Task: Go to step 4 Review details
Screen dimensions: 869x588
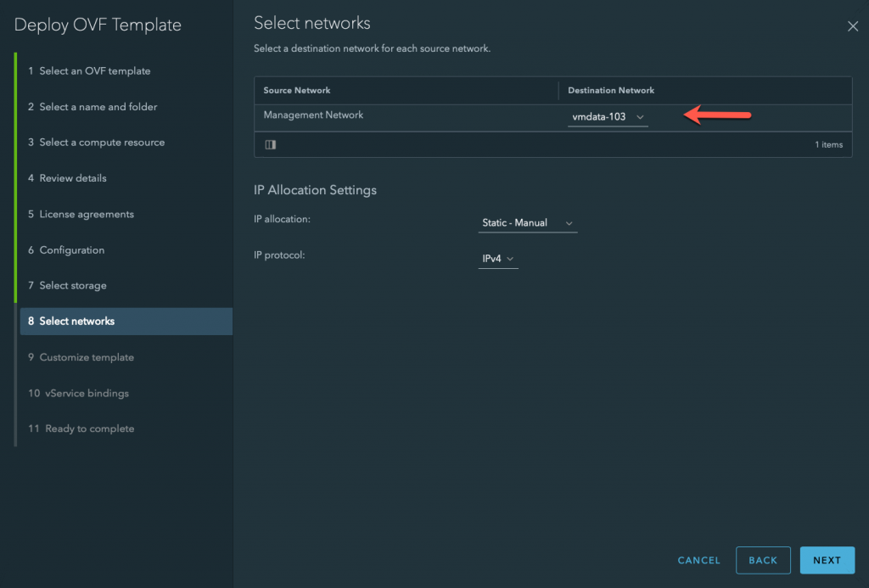Action: pos(67,178)
